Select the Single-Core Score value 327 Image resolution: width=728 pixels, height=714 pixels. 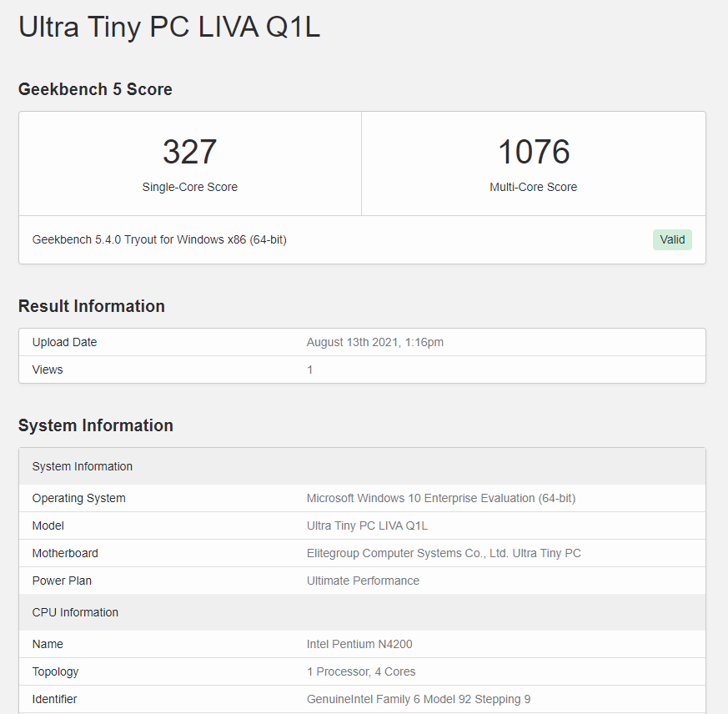point(189,152)
